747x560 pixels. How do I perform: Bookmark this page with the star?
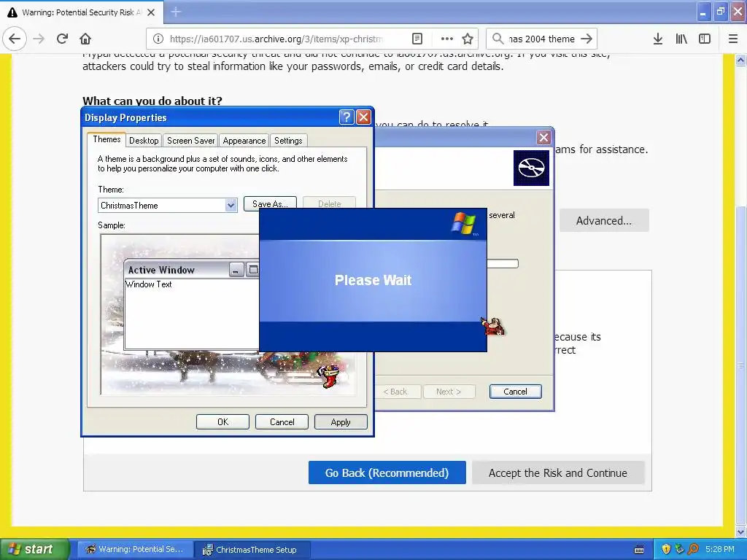[468, 39]
